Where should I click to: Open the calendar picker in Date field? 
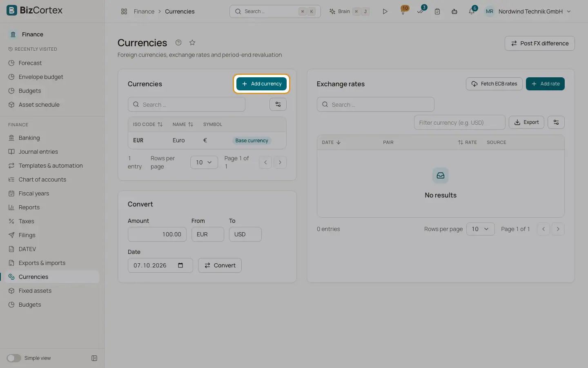[180, 265]
